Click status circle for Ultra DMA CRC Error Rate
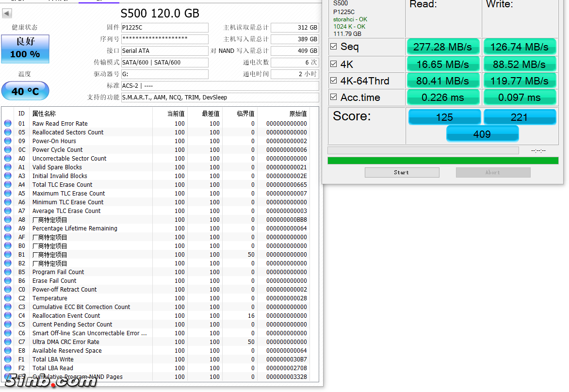Viewport: 569px width, 392px height. pos(8,342)
